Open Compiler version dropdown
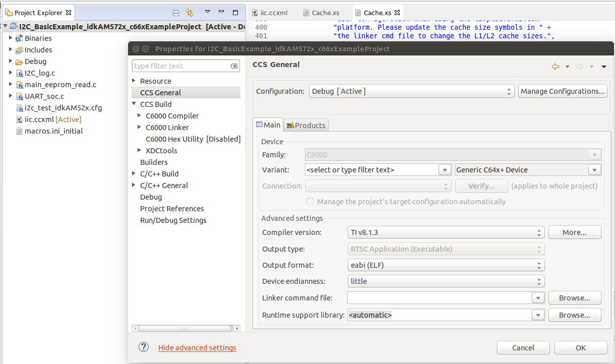 [x=446, y=232]
